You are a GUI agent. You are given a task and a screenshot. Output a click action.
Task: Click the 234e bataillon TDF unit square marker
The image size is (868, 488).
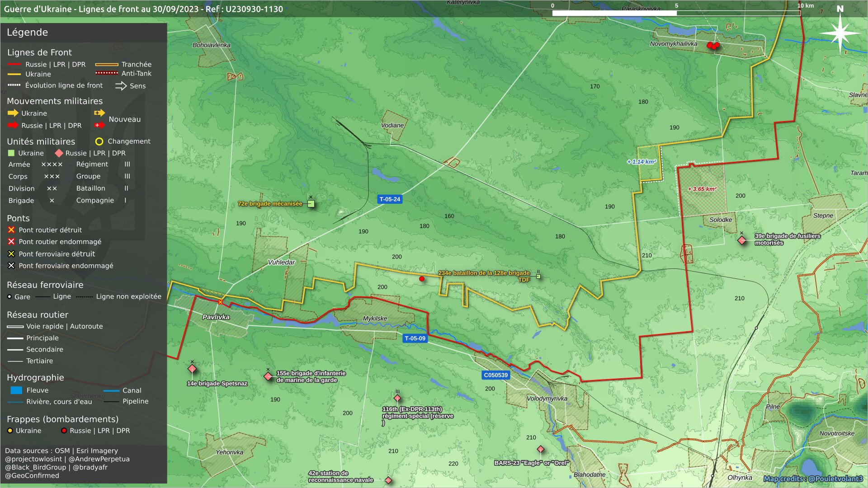pyautogui.click(x=538, y=276)
